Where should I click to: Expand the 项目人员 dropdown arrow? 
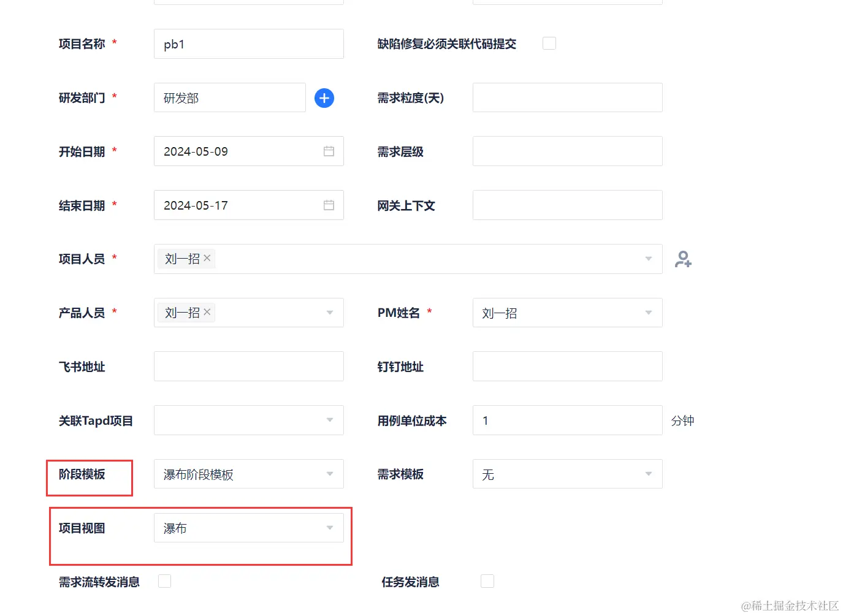point(649,259)
